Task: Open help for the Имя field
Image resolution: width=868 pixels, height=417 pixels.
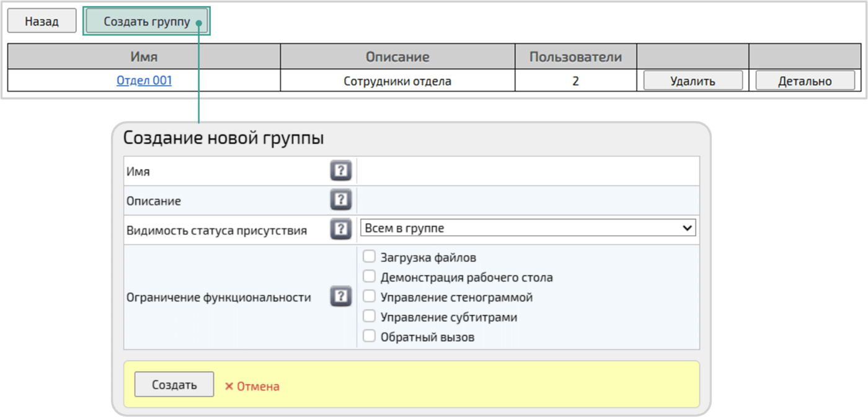Action: coord(340,170)
